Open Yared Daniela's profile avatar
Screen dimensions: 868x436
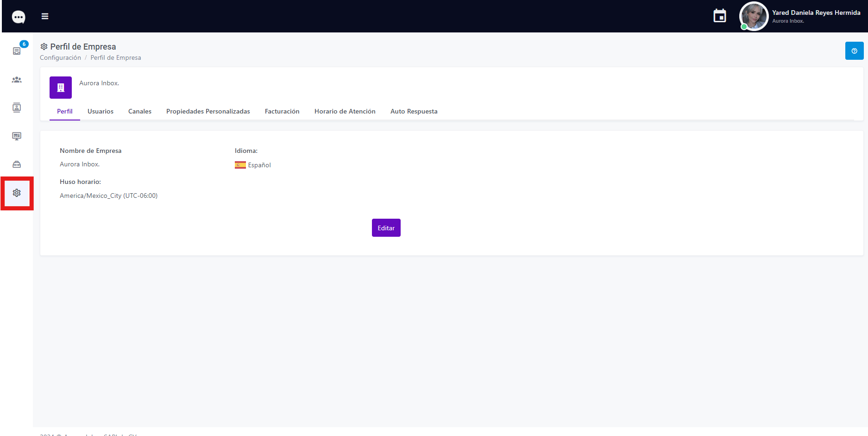pyautogui.click(x=754, y=16)
